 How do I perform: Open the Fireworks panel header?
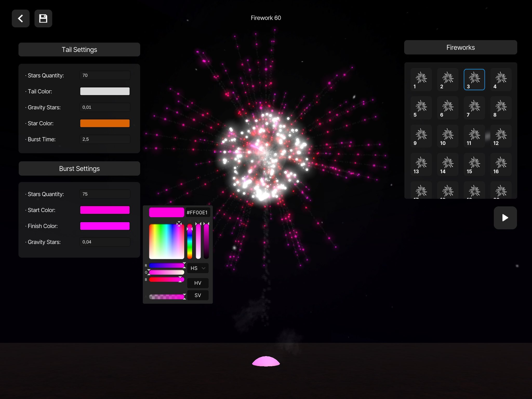point(460,47)
